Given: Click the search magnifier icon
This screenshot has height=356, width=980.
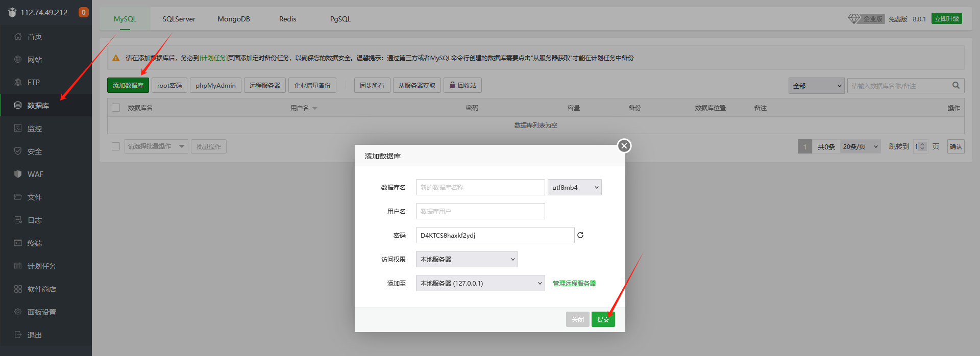Looking at the screenshot, I should pos(956,85).
